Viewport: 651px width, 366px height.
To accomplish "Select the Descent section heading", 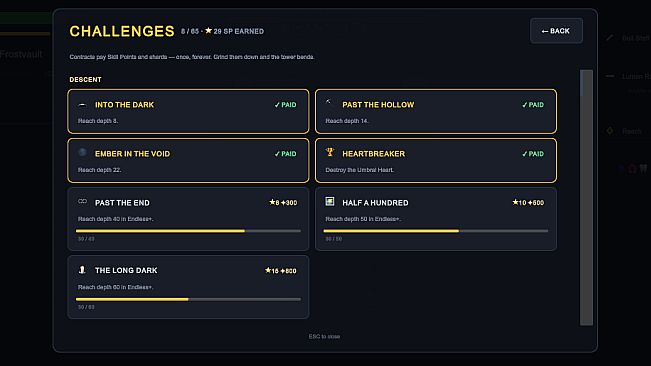I will [x=85, y=80].
